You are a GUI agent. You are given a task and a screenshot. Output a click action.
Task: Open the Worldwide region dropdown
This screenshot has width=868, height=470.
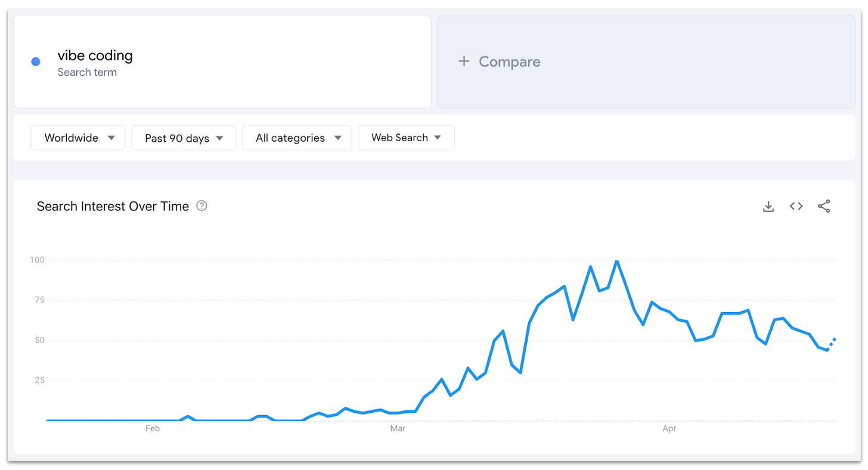pyautogui.click(x=78, y=138)
